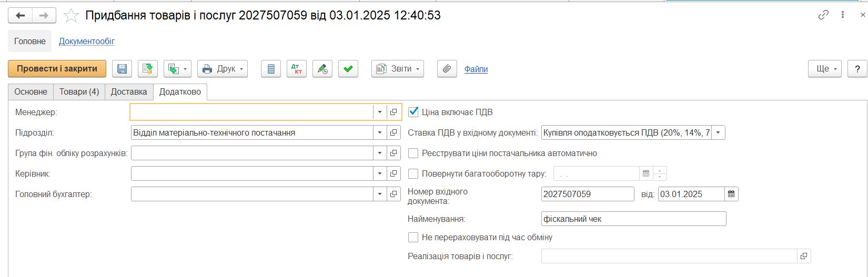
Task: Open calendar picker next to date 03.01.2025
Action: coord(731,194)
